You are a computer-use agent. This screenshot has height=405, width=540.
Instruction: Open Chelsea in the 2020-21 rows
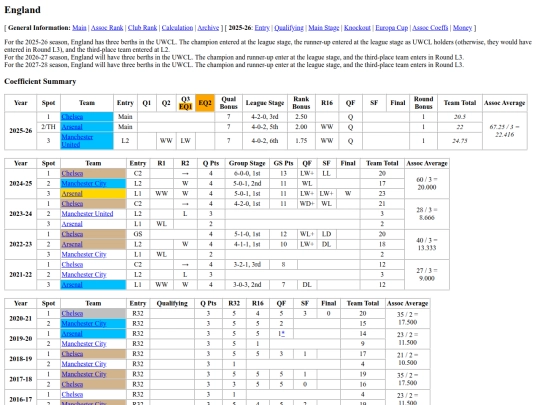(x=72, y=314)
